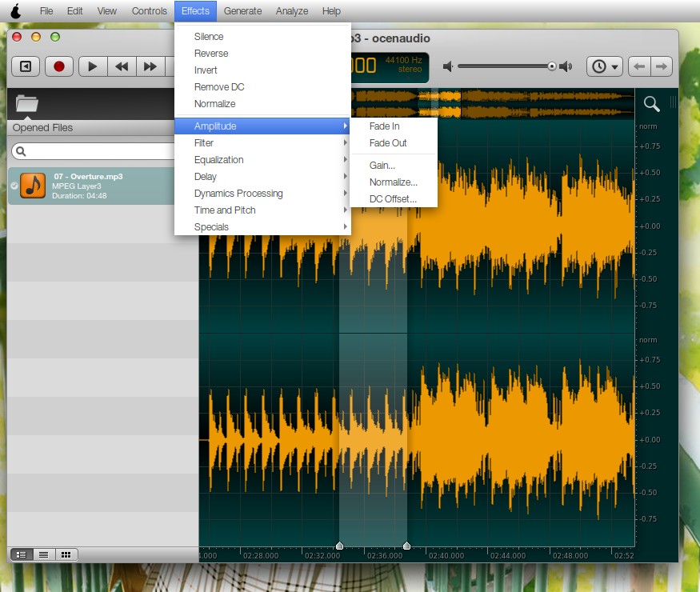The height and width of the screenshot is (592, 700).
Task: Expand the Time and Pitch submenu
Action: point(262,210)
